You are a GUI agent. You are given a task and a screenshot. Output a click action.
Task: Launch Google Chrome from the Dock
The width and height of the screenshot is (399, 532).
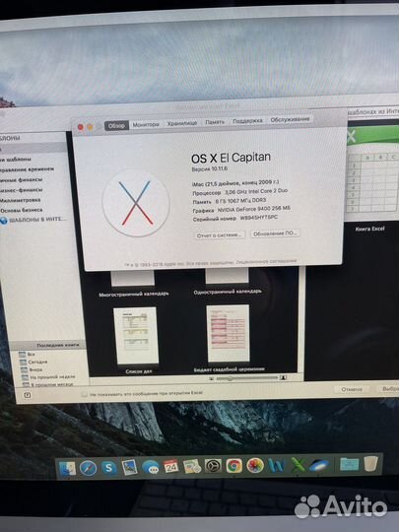point(234,466)
